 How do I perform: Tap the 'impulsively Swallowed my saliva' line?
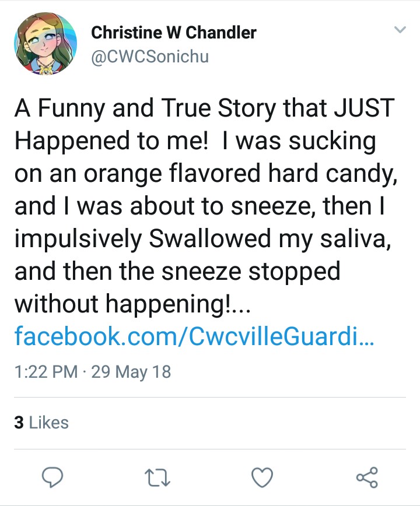[x=202, y=239]
